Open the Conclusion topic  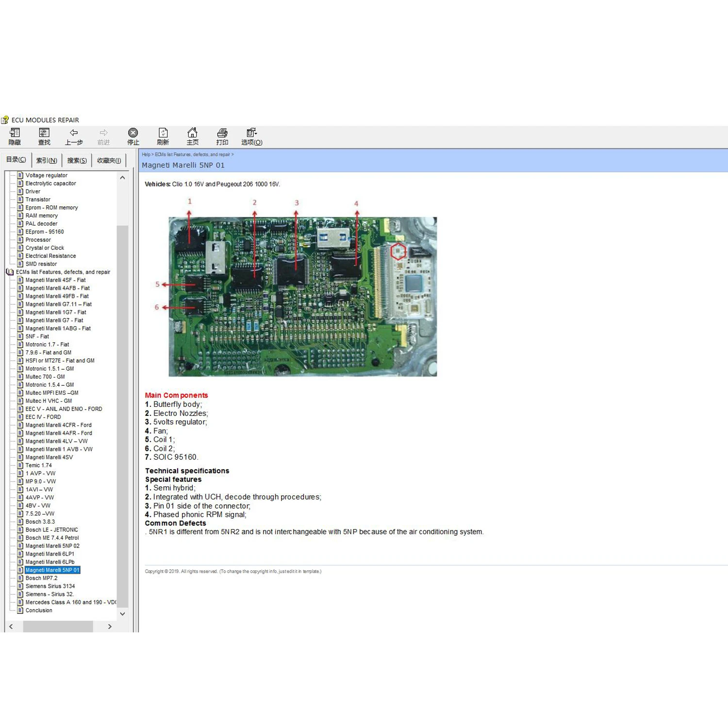click(39, 610)
